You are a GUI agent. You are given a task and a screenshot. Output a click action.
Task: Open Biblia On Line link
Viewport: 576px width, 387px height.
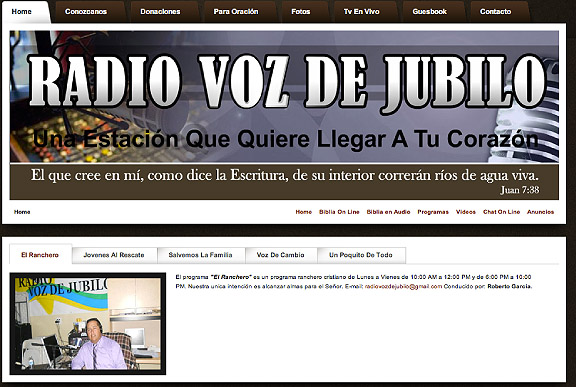[339, 212]
